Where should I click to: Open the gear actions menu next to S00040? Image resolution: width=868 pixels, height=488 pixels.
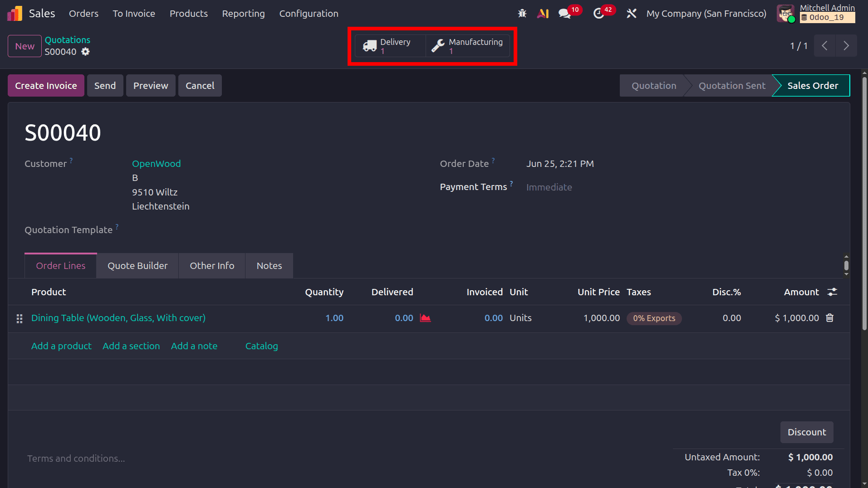[x=85, y=52]
